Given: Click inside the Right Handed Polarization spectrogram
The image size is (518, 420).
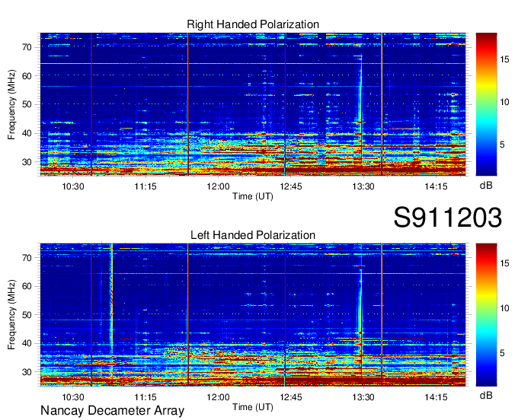Looking at the screenshot, I should tap(253, 104).
